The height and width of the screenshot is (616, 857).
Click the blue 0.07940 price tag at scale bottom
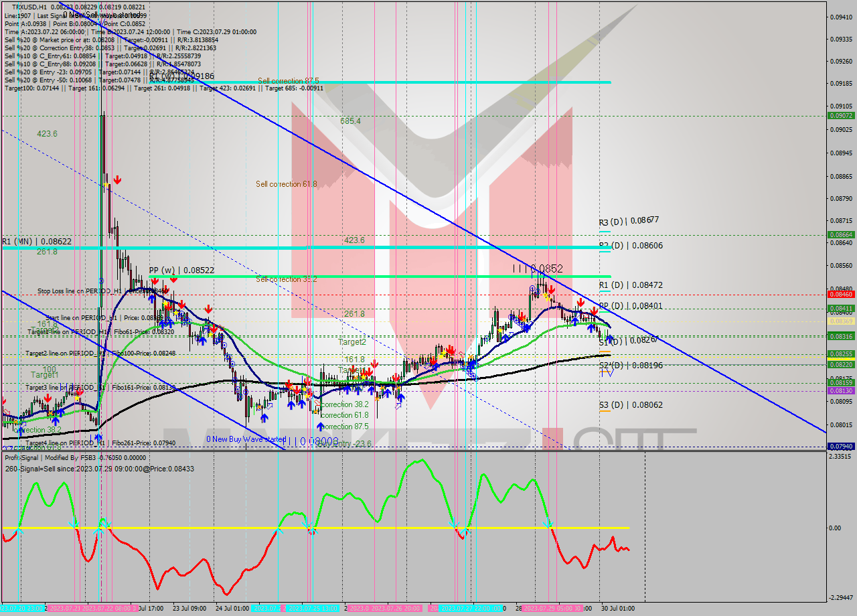[840, 446]
